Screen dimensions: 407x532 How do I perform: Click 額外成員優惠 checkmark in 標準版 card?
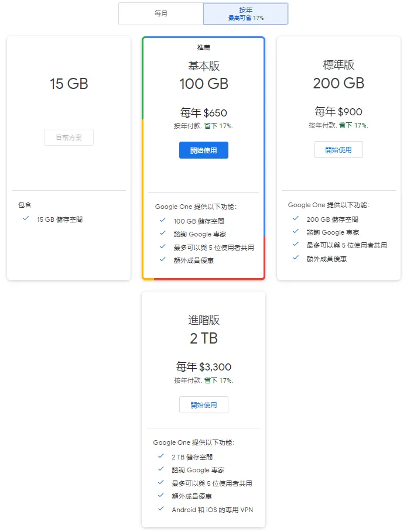pos(296,258)
